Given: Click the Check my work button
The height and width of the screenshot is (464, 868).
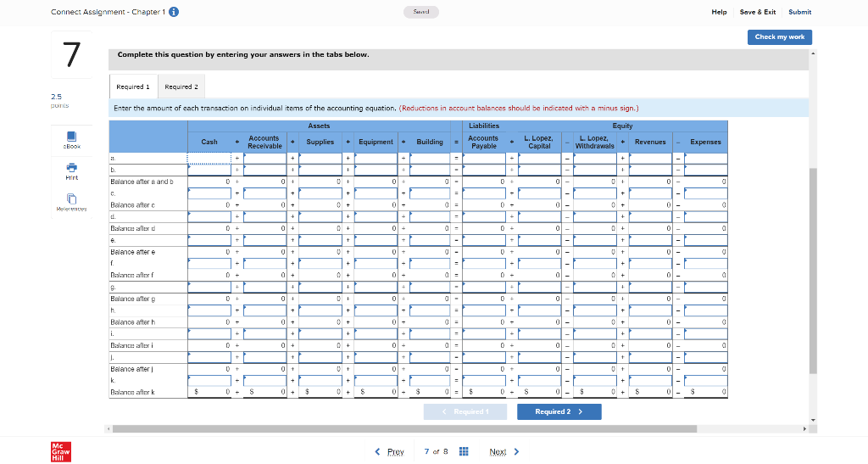Looking at the screenshot, I should (780, 37).
